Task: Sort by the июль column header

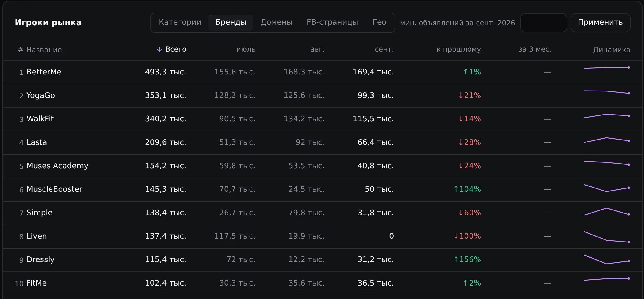Action: point(246,49)
